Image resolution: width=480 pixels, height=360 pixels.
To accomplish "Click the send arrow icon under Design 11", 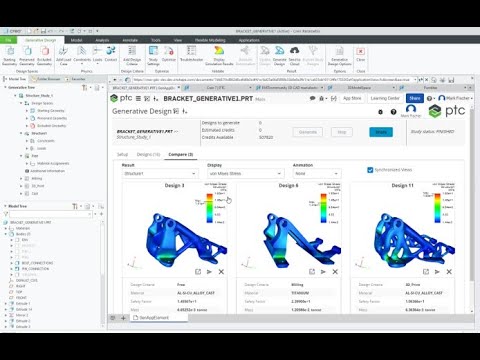I will point(437,272).
